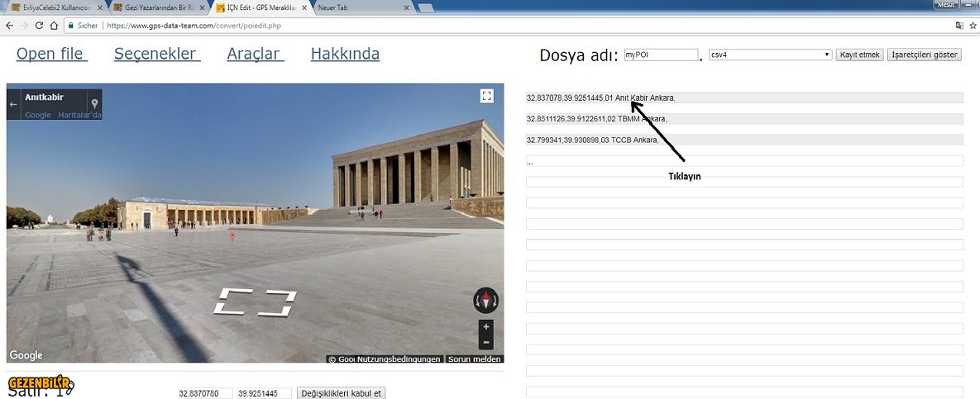
Task: Click the İşaretçileri göster button
Action: (x=925, y=55)
